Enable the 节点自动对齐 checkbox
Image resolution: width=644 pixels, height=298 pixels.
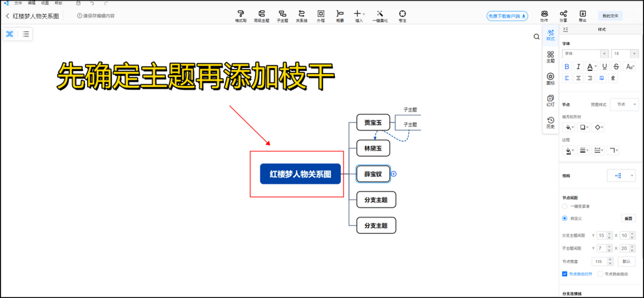565,274
